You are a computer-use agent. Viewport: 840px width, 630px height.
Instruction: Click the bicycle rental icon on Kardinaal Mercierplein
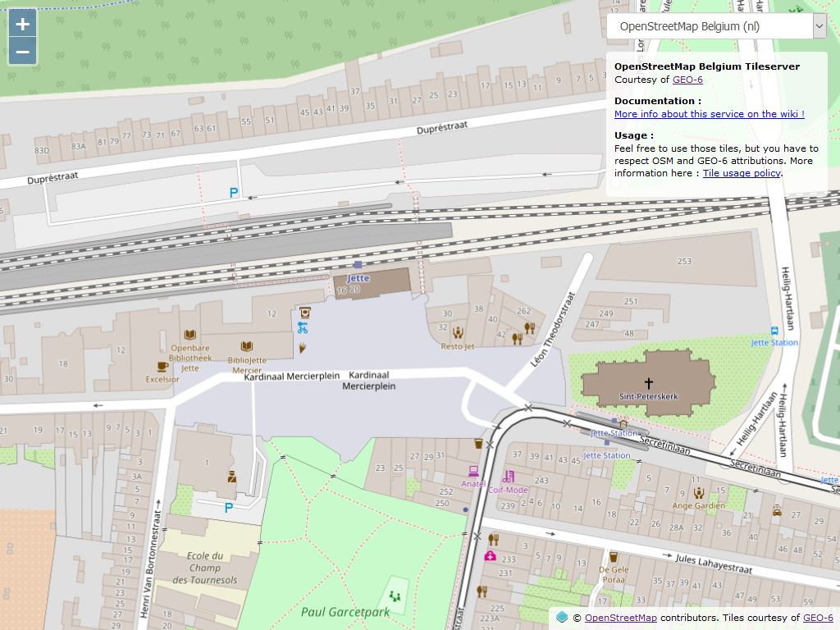point(303,328)
